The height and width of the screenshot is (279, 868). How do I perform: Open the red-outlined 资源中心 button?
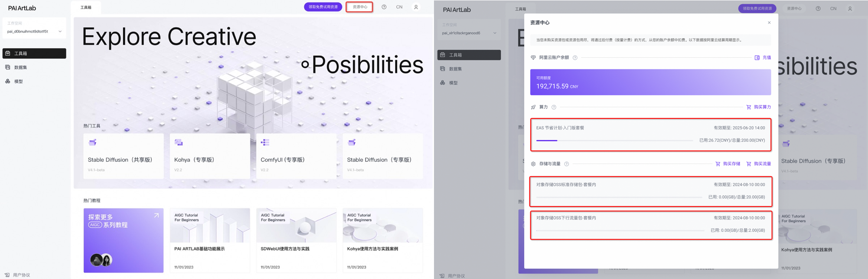(359, 7)
